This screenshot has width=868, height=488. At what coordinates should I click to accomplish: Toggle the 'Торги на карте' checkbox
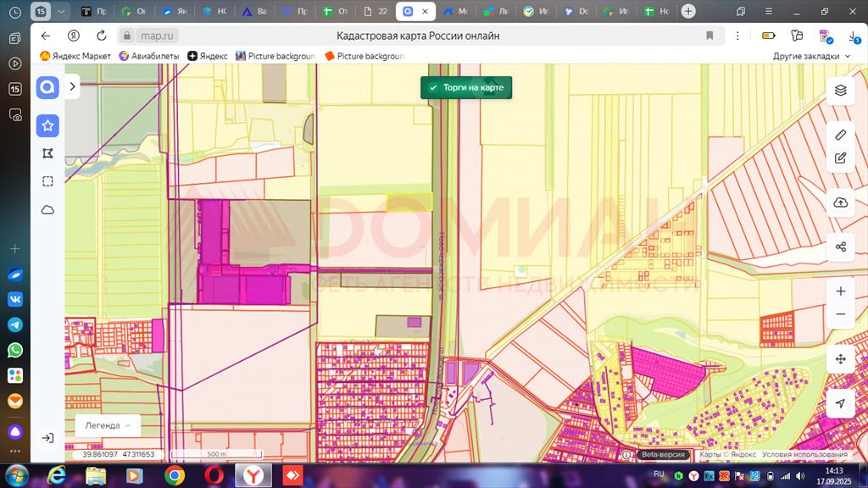[433, 88]
